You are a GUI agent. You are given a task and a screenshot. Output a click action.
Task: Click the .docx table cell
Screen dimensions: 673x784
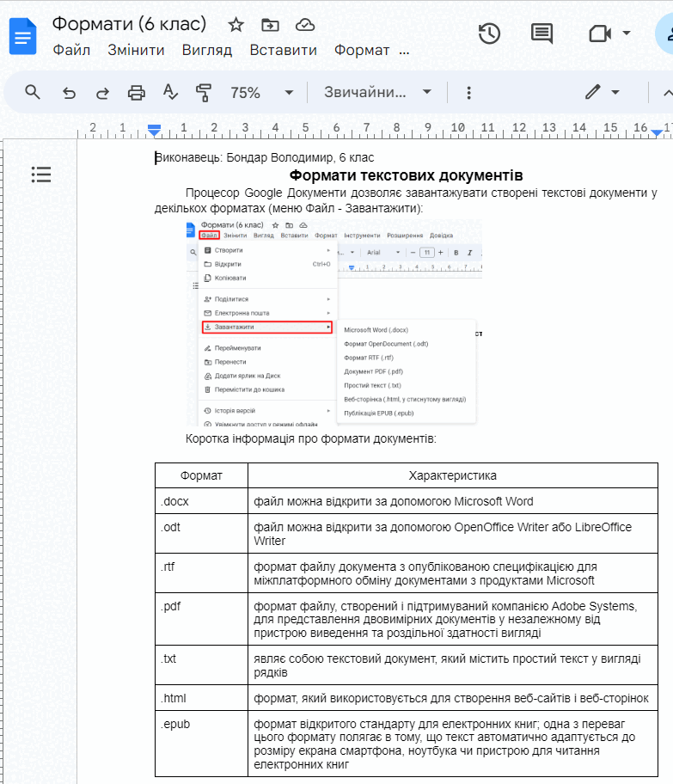pyautogui.click(x=201, y=501)
